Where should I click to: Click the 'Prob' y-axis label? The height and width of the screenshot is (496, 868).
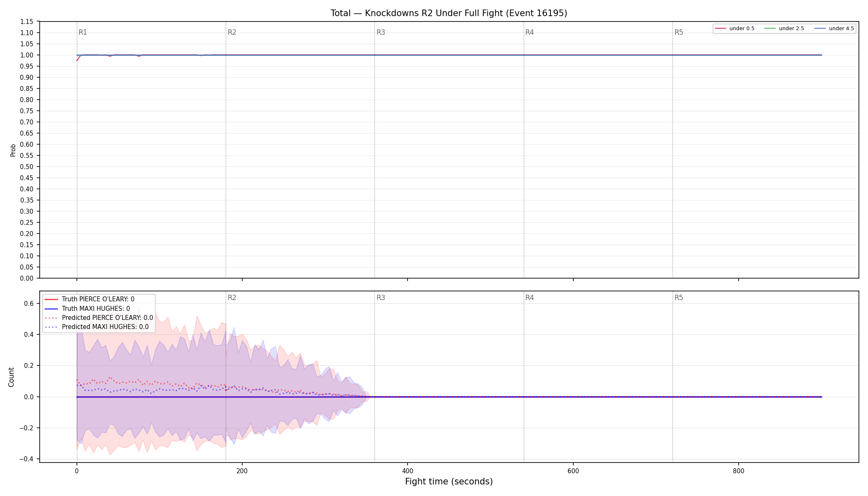(13, 150)
